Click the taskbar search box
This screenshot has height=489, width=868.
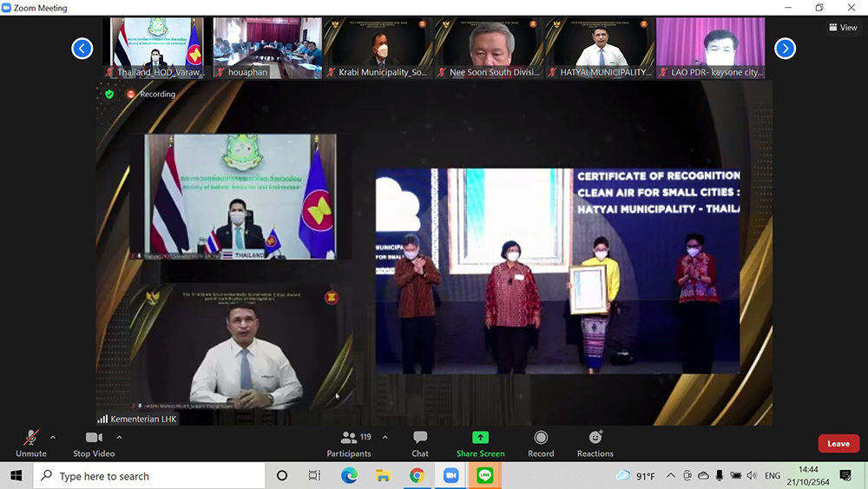coord(149,476)
